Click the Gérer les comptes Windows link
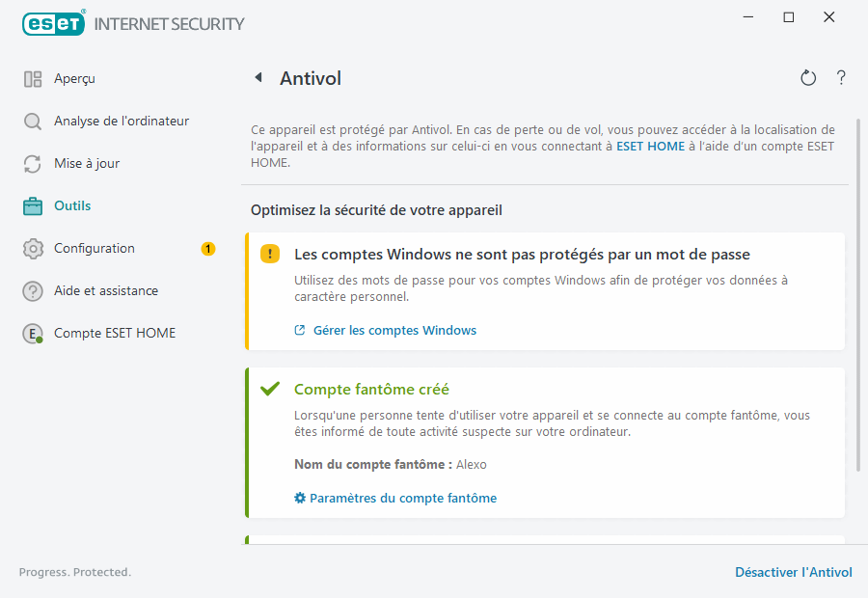Viewport: 868px width, 598px height. (394, 331)
